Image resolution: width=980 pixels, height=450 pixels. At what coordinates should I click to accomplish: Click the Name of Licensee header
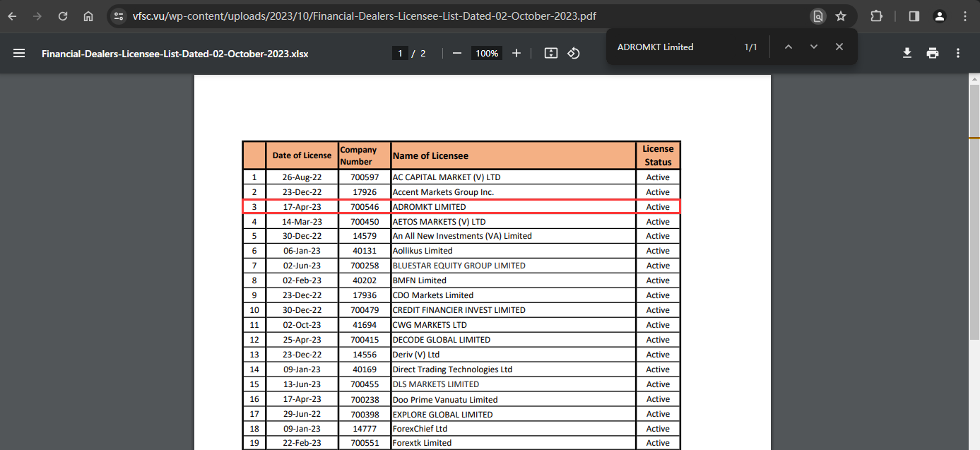tap(514, 155)
